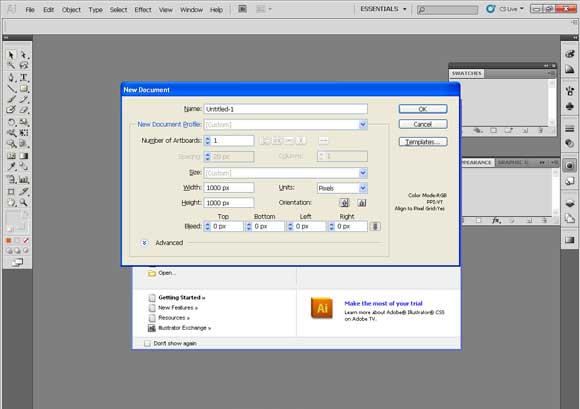Click the Fill and Stroke swatch
This screenshot has width=580, height=409.
click(x=16, y=221)
